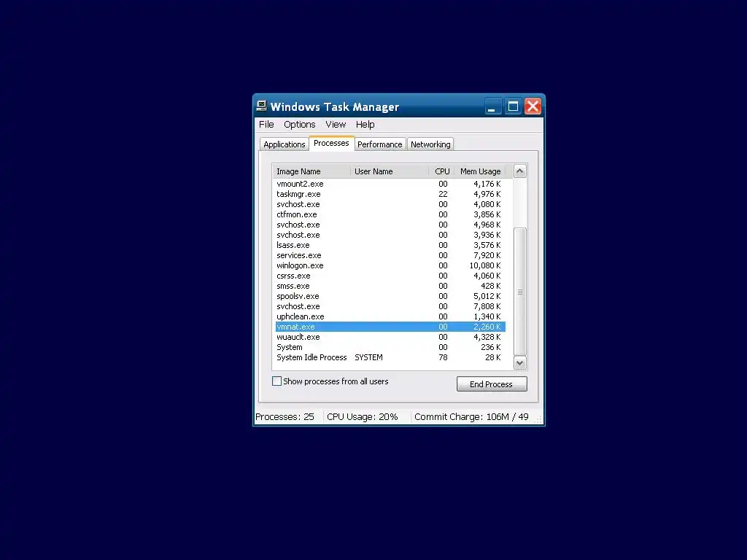Click the Commit Charge status entry
Image resolution: width=747 pixels, height=560 pixels.
pyautogui.click(x=471, y=416)
